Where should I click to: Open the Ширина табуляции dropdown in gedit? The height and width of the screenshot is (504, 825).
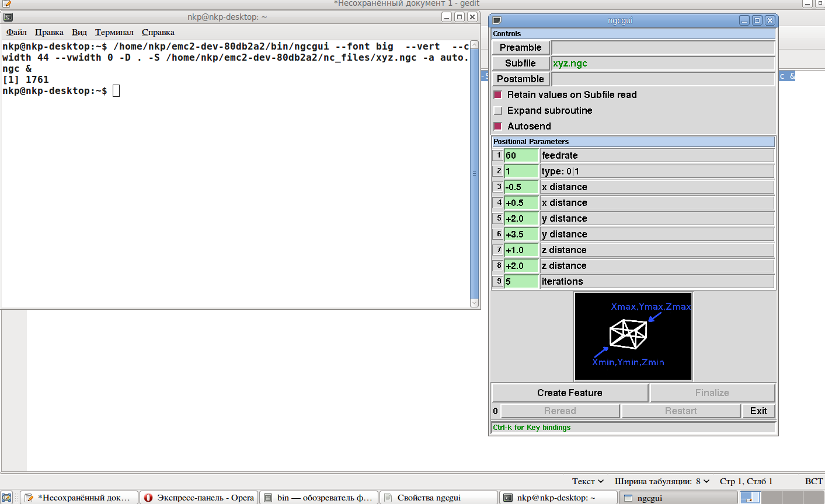click(x=662, y=481)
